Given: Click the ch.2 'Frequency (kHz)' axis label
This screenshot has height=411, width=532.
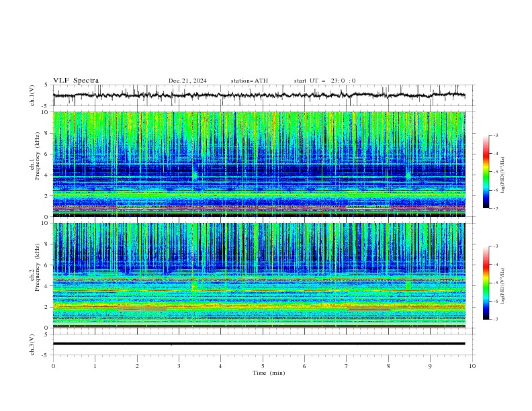Looking at the screenshot, I should tap(38, 267).
